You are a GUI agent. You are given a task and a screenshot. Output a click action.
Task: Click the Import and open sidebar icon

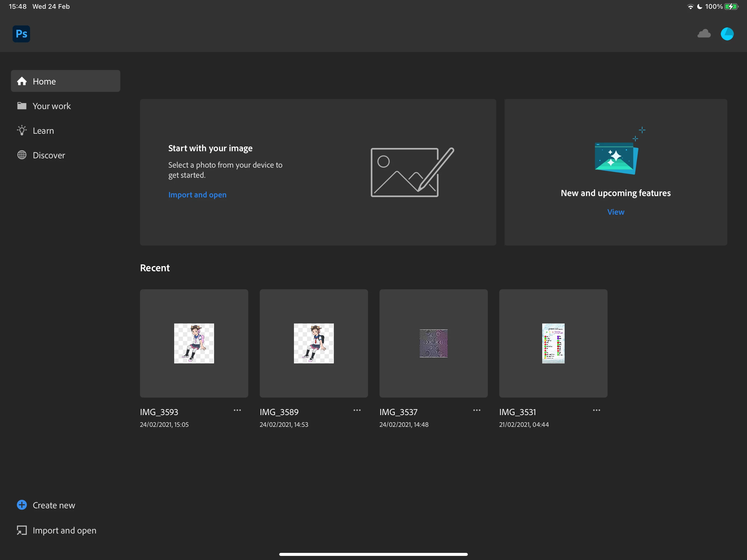(22, 530)
